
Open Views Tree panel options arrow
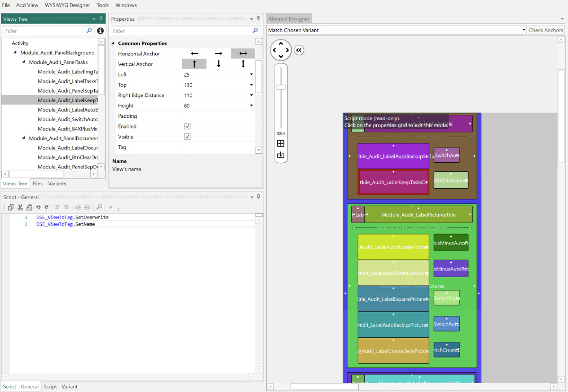pos(94,19)
